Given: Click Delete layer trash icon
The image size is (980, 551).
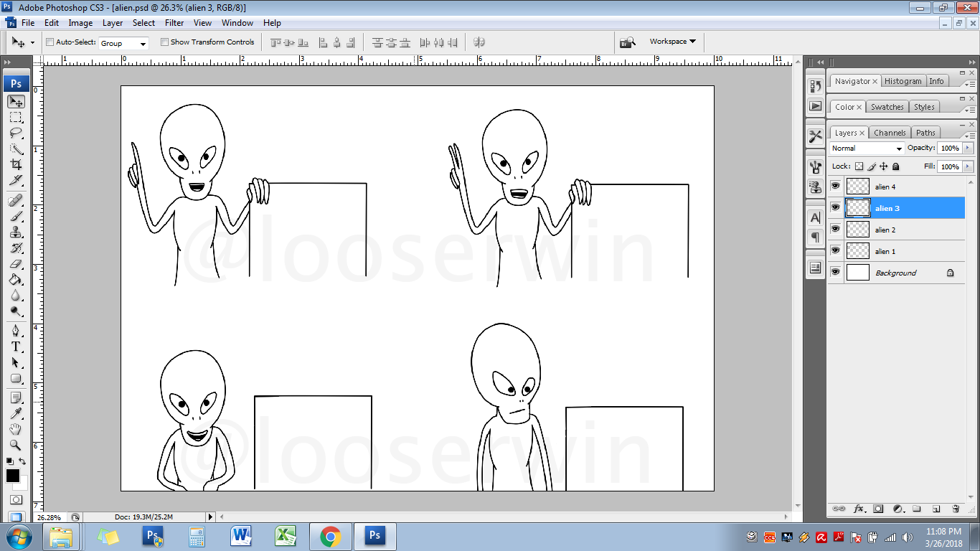Looking at the screenshot, I should tap(956, 509).
